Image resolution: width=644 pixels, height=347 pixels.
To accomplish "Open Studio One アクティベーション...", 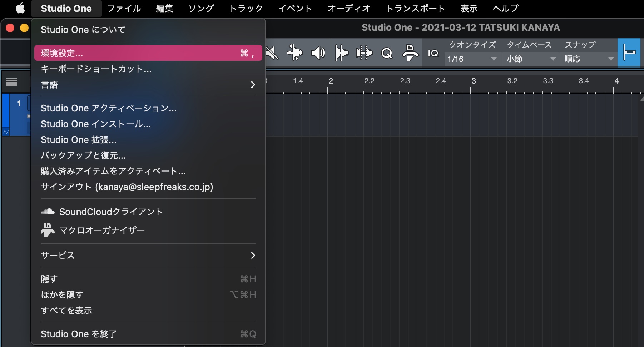I will 148,108.
